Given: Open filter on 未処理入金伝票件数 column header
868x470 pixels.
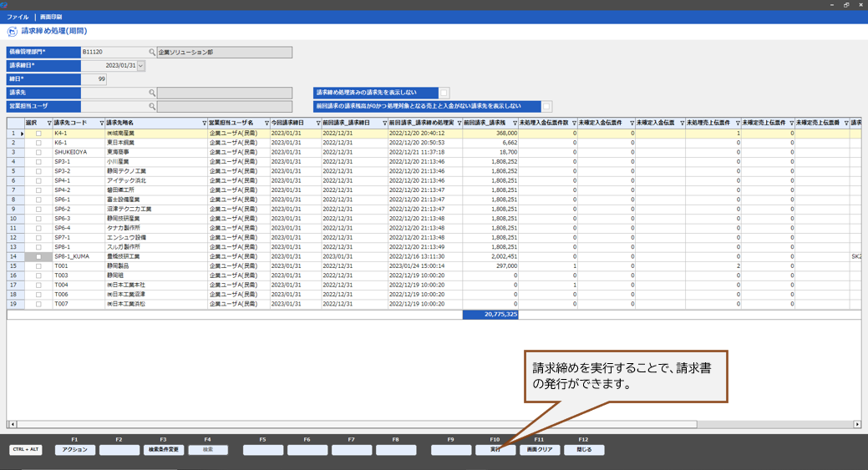Looking at the screenshot, I should 574,123.
